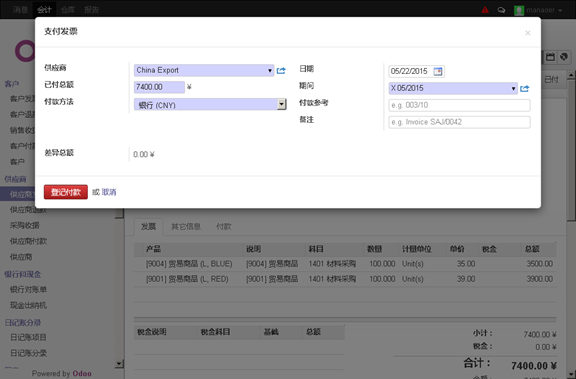Open the 仓库 top menu
The height and width of the screenshot is (379, 576).
coord(68,10)
